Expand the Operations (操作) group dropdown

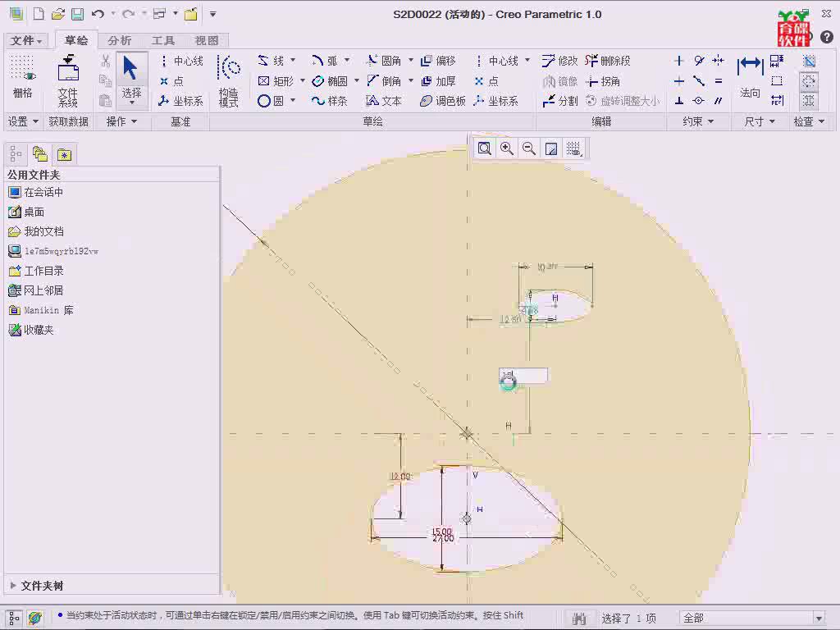tap(121, 121)
